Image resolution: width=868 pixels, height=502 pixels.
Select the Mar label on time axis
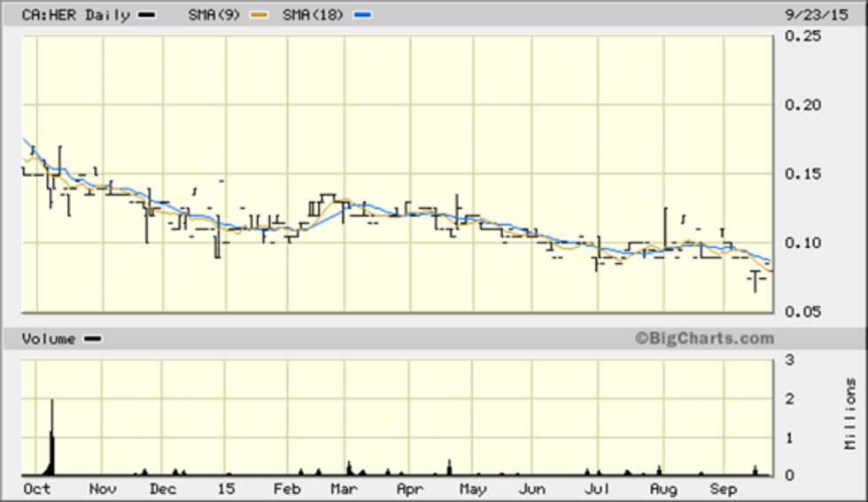tap(344, 489)
